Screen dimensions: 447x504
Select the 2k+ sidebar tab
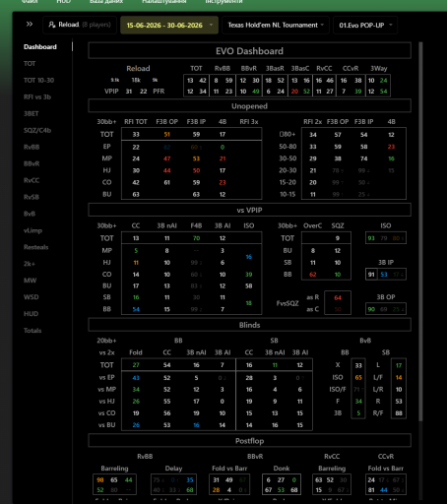pyautogui.click(x=30, y=264)
